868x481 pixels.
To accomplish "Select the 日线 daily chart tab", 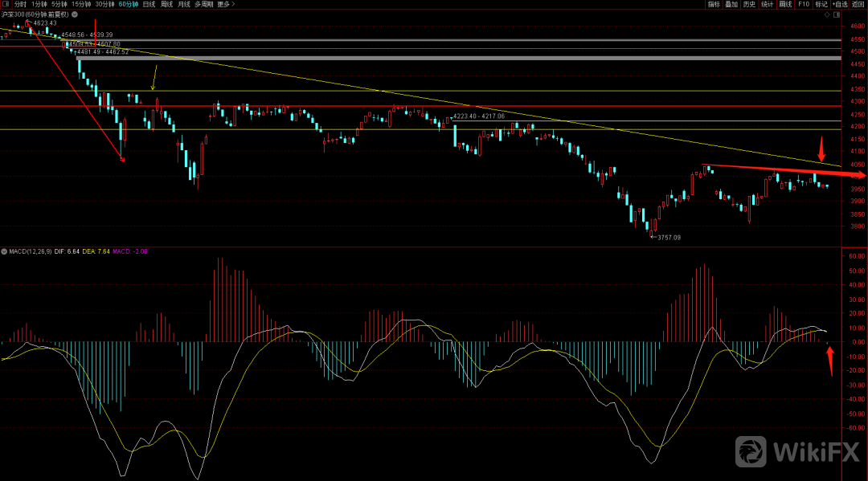I will 149,4.
